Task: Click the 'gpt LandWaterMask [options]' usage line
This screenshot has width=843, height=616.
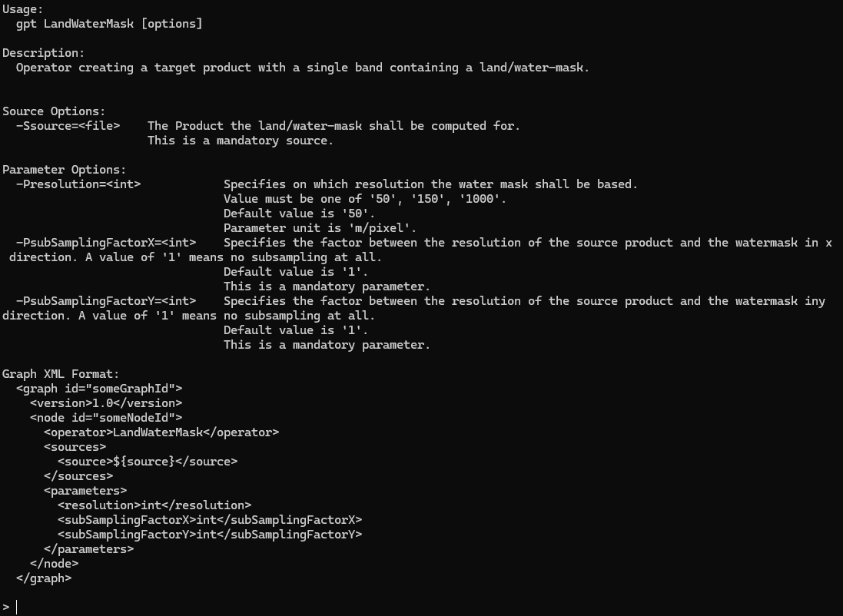Action: click(109, 24)
